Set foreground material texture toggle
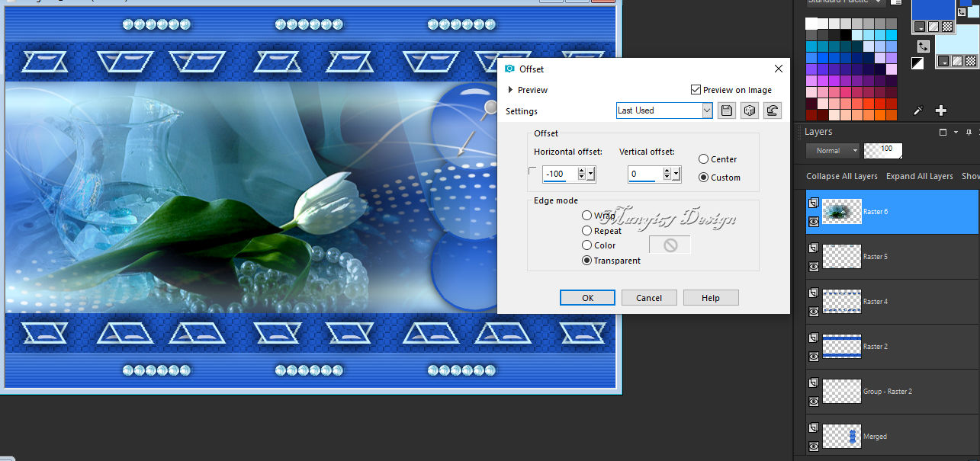980x461 pixels. coord(933,27)
